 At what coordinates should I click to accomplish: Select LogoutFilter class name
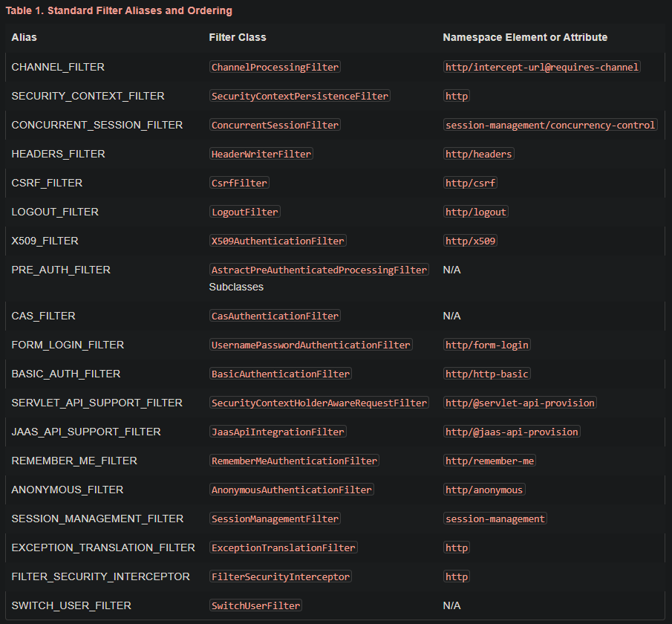[x=245, y=212]
